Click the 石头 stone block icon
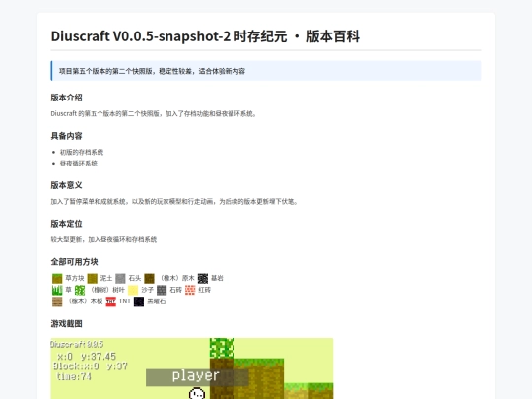Image resolution: width=532 pixels, height=399 pixels. coord(120,278)
